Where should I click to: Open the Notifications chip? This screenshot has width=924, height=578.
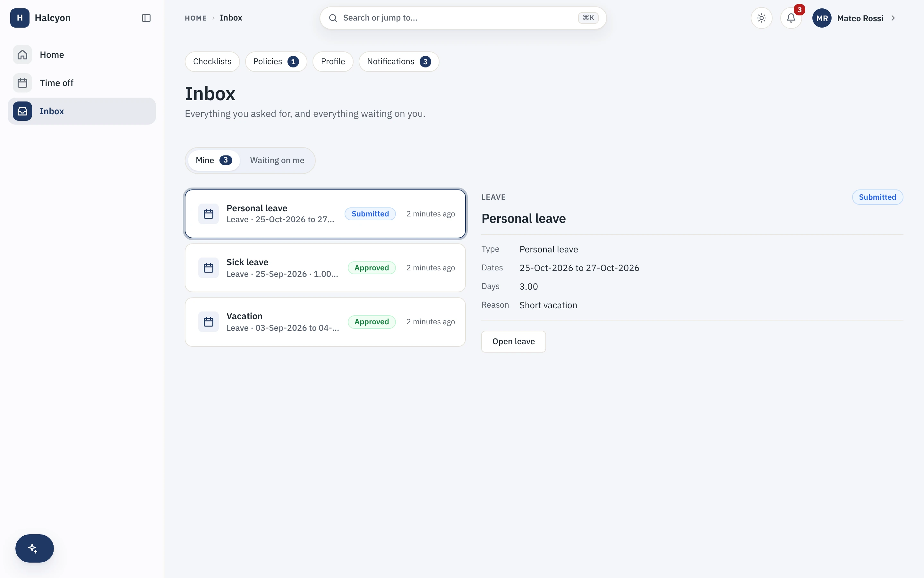(x=399, y=62)
